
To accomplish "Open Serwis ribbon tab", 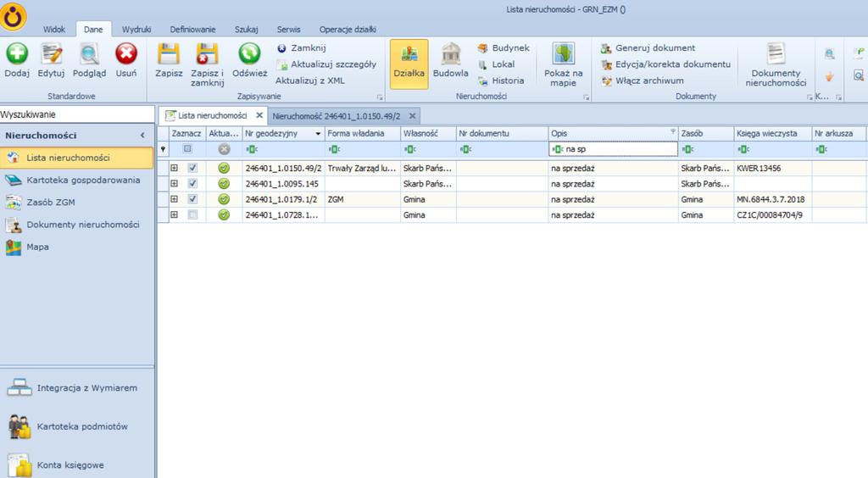I will [x=288, y=30].
